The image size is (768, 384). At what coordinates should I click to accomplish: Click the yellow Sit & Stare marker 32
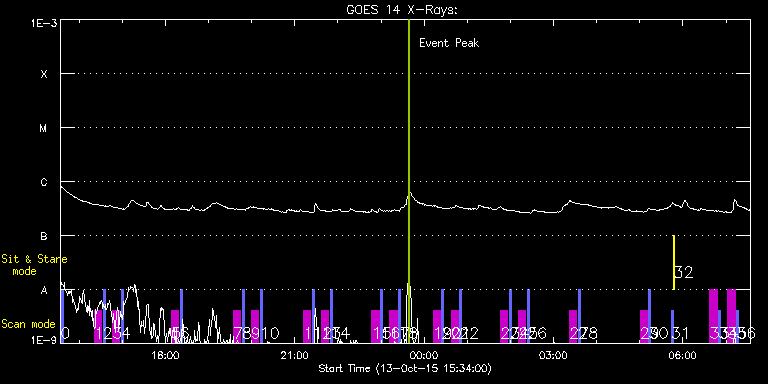[673, 263]
